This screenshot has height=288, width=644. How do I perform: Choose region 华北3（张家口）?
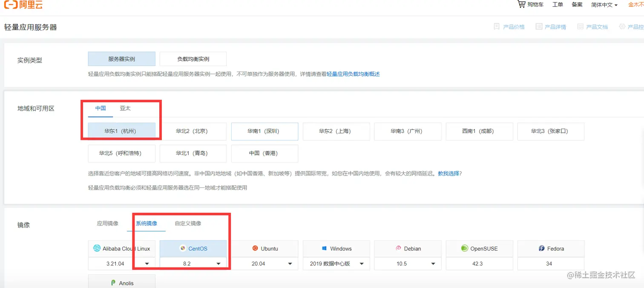pyautogui.click(x=551, y=131)
